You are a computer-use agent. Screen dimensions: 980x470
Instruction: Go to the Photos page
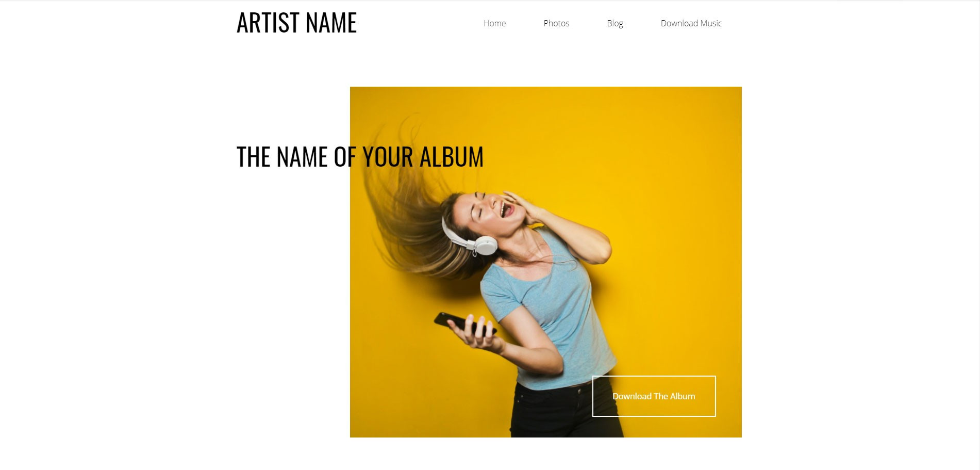click(x=556, y=23)
